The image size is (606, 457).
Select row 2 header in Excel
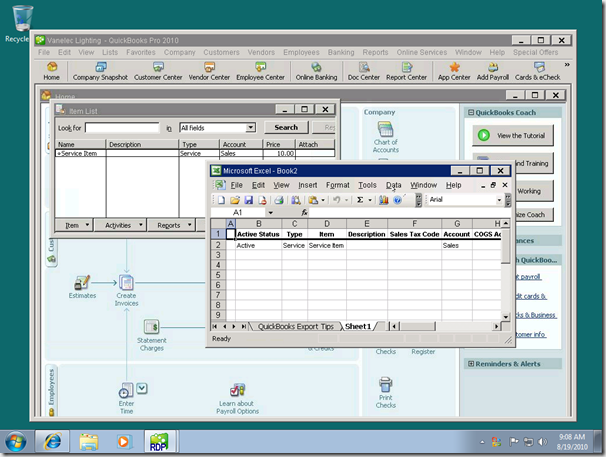coord(218,245)
